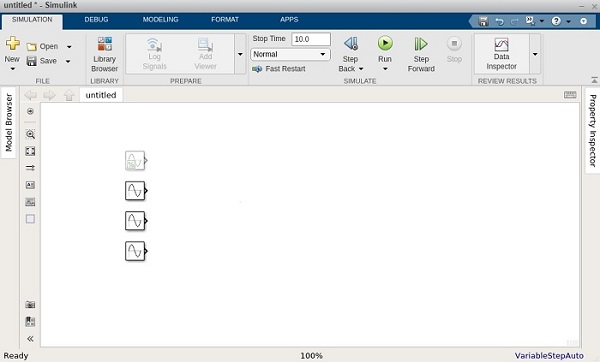The image size is (600, 362).
Task: Open the Data Inspector
Action: (501, 54)
